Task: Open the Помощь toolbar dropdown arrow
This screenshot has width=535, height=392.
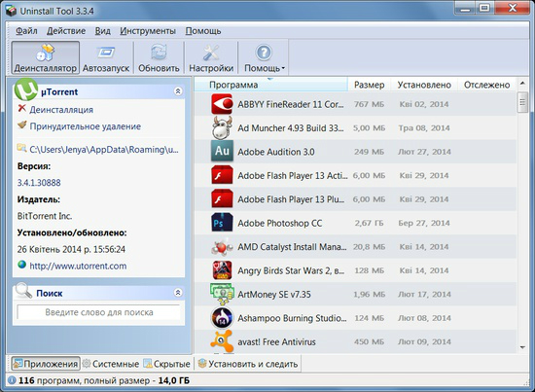Action: point(283,68)
